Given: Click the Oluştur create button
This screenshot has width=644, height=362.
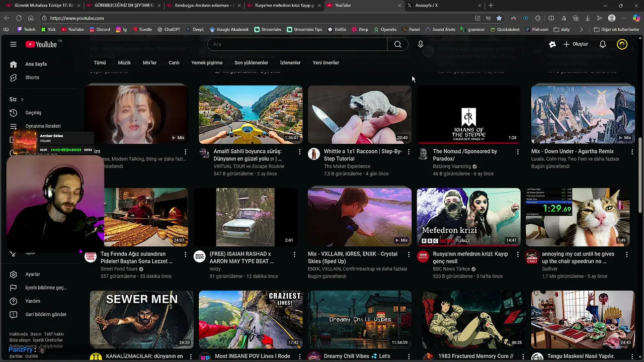Looking at the screenshot, I should point(576,44).
